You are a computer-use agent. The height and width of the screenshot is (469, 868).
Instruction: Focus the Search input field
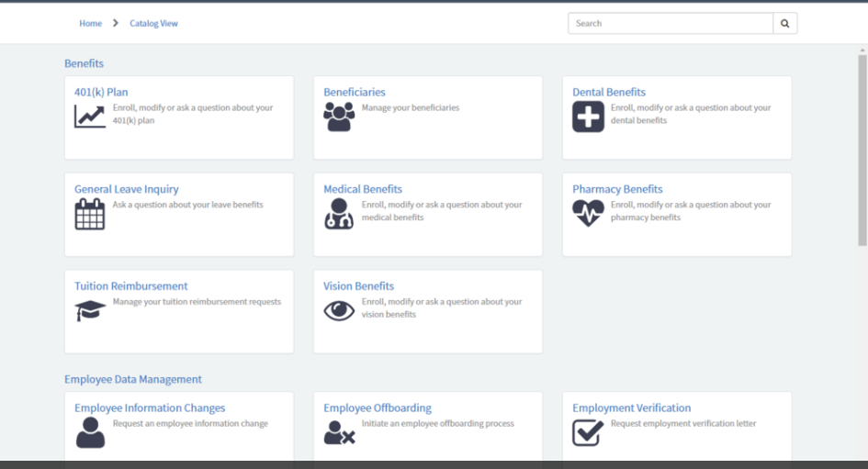670,23
